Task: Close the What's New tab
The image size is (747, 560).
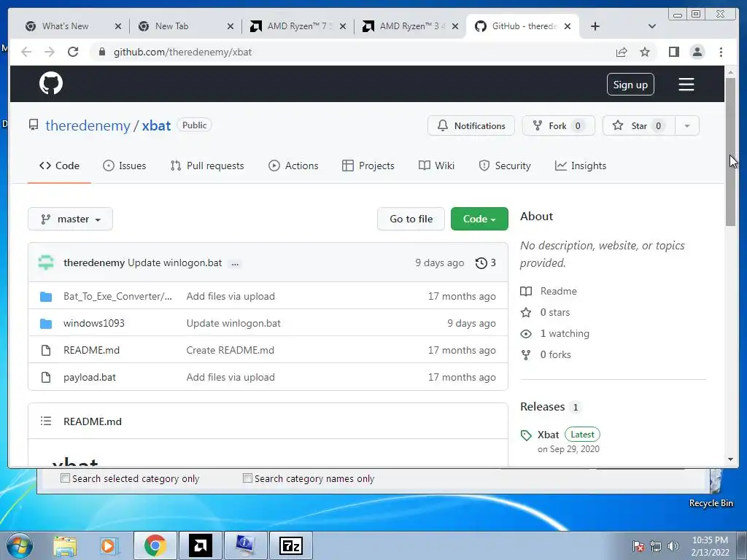Action: (118, 27)
